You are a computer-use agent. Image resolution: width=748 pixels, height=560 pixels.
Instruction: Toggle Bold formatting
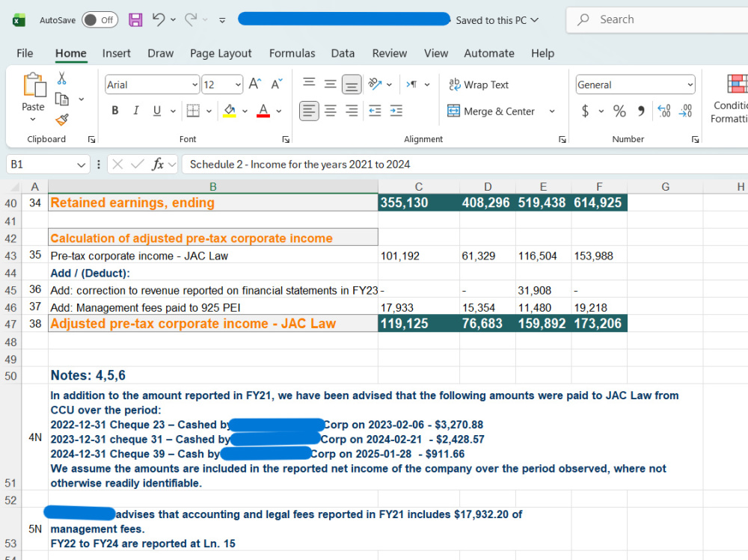pos(115,111)
